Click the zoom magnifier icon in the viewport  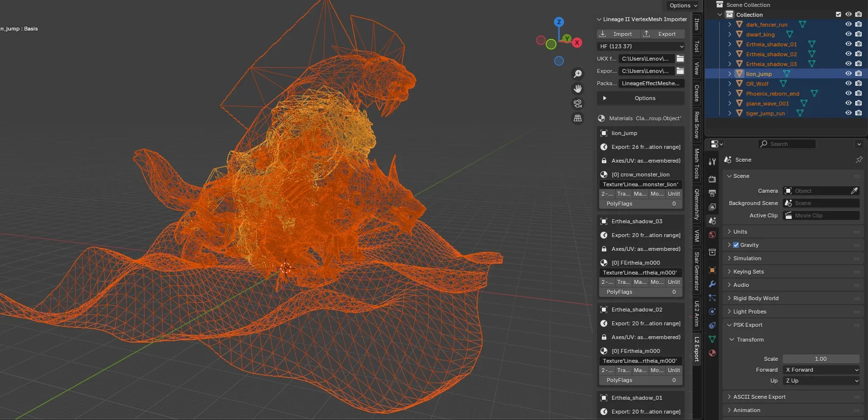point(578,74)
